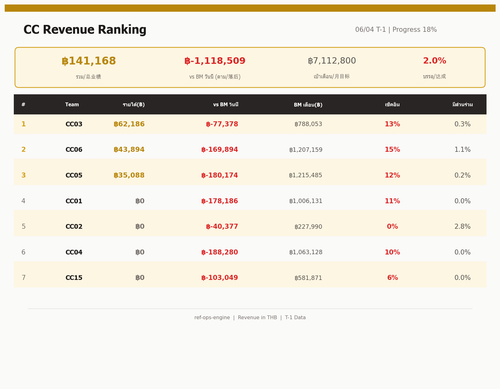Click the 'vs BM' column header
500x389 pixels.
[x=226, y=104]
